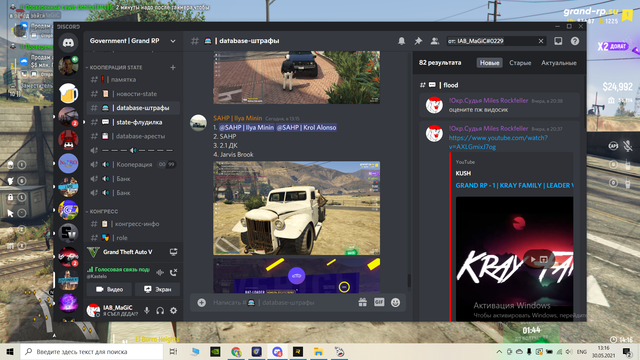Deafen with headphones icon

coord(160,311)
